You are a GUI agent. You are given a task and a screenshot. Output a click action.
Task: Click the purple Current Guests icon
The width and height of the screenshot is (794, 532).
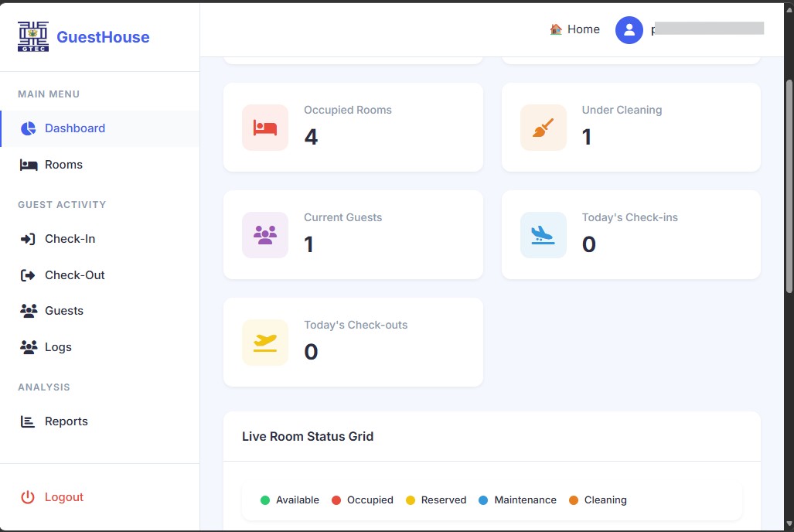[265, 235]
